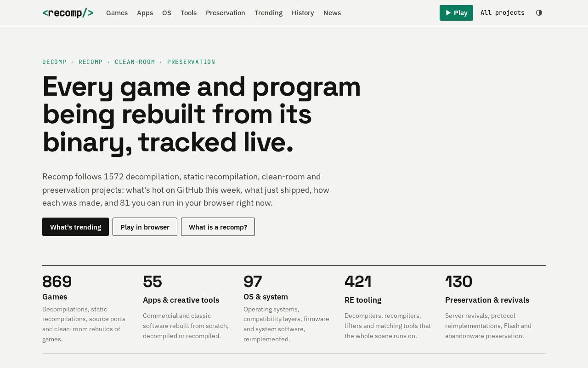Open the Apps nav item

(x=145, y=13)
